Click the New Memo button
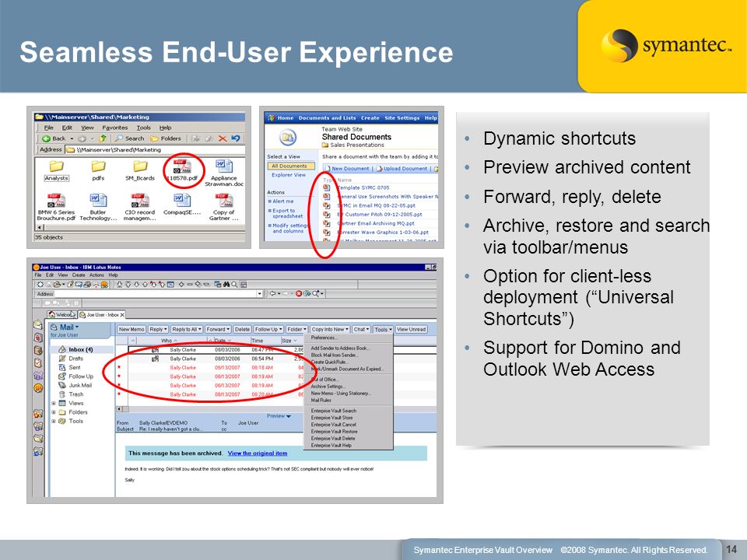The width and height of the screenshot is (747, 560). [132, 330]
